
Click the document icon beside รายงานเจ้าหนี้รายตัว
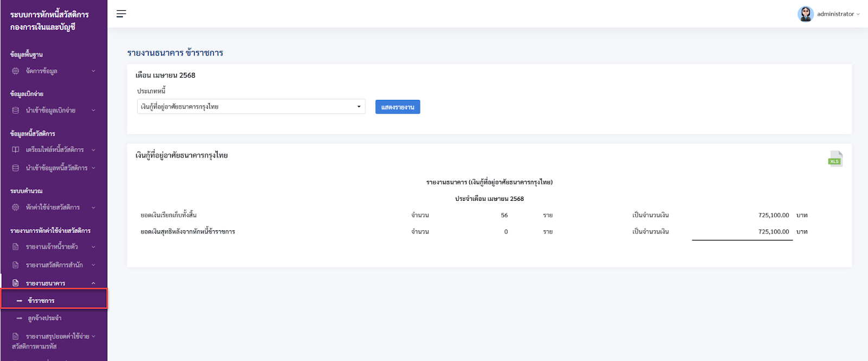[16, 247]
